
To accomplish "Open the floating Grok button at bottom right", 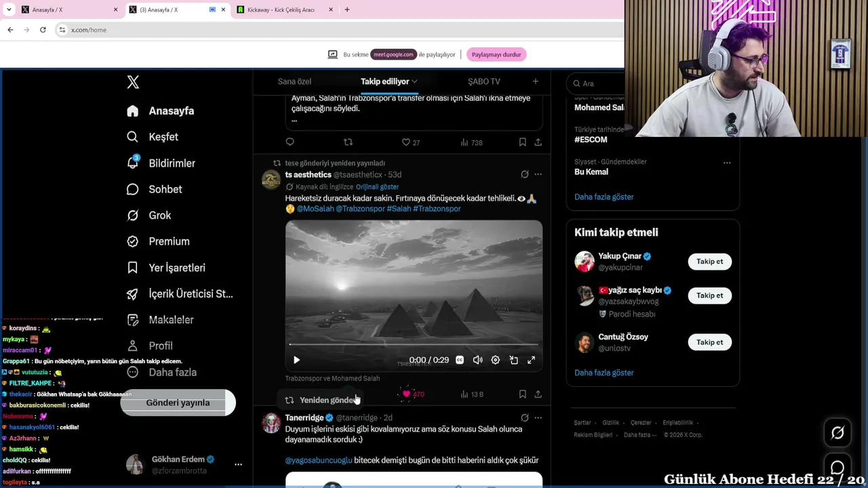I will point(837,433).
